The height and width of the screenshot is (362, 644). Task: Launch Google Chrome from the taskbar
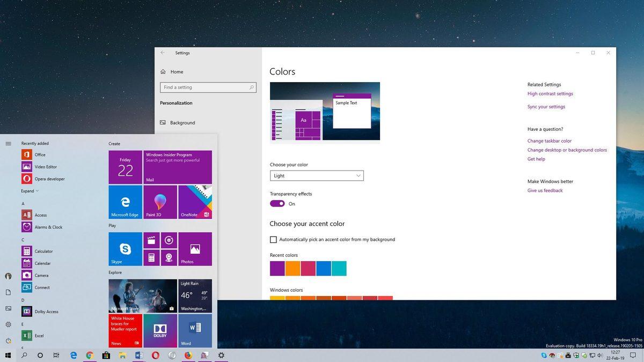point(88,355)
